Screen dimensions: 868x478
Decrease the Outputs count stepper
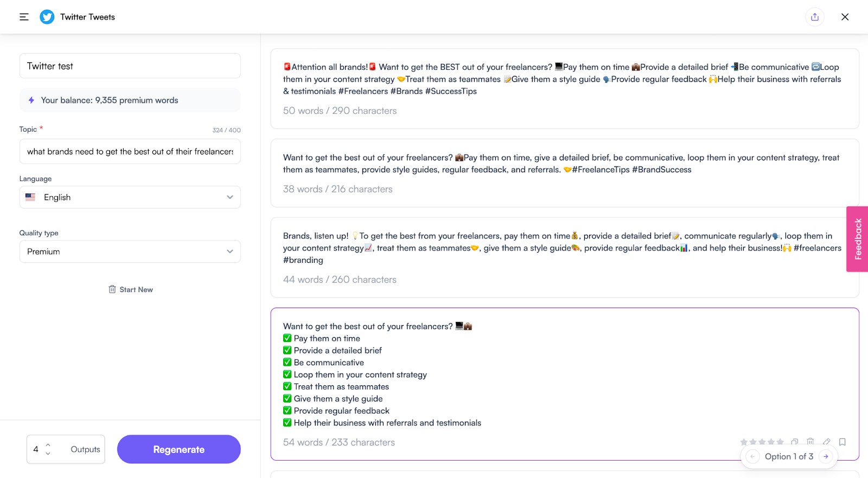pyautogui.click(x=48, y=454)
